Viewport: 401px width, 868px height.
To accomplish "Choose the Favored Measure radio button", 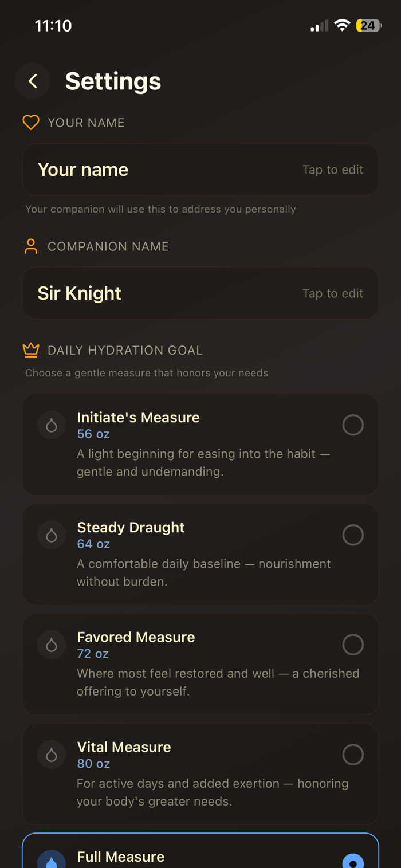I will pyautogui.click(x=353, y=645).
